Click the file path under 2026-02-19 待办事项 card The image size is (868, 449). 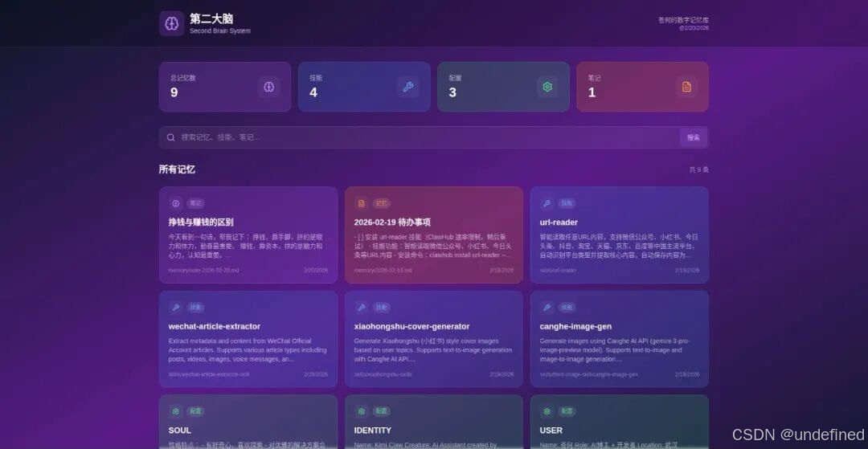coord(383,271)
